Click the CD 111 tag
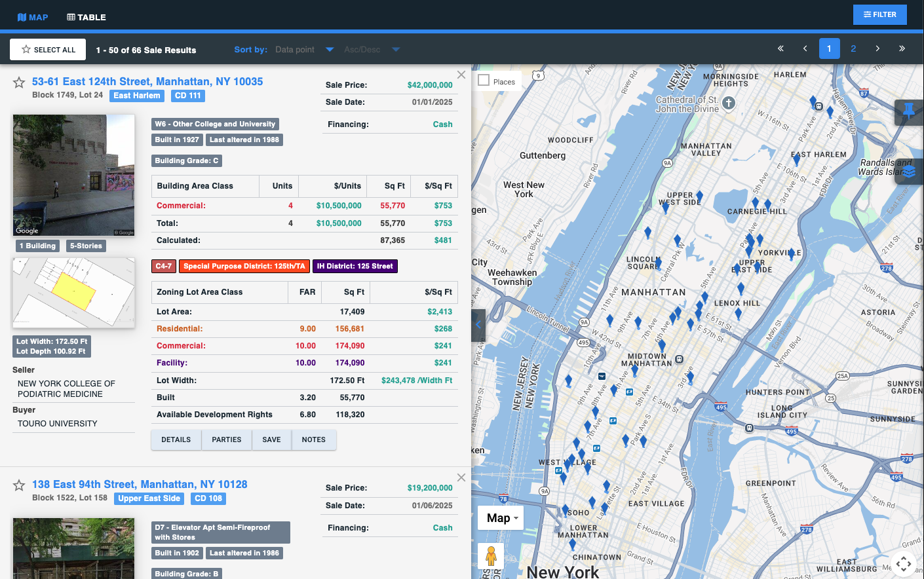The height and width of the screenshot is (579, 924). pos(188,96)
